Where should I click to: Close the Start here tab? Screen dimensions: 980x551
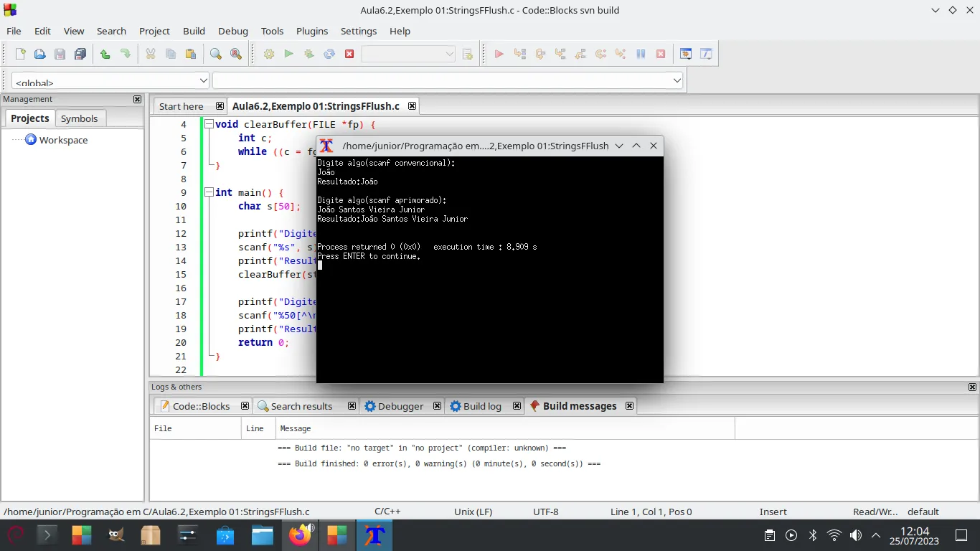tap(220, 106)
